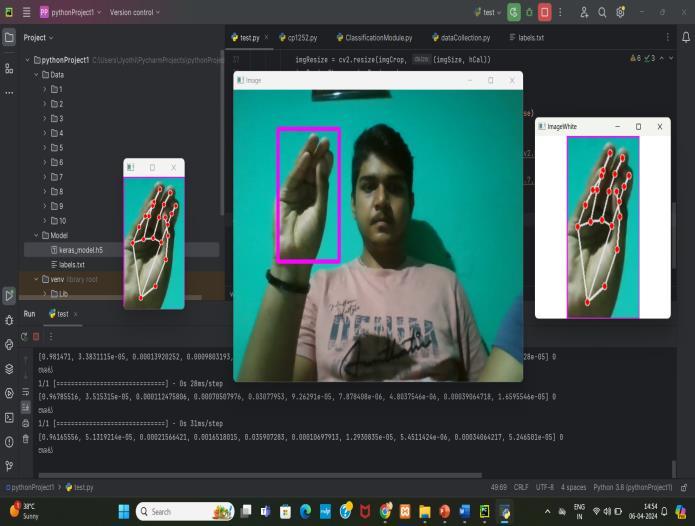Select labels.txt in project tree

pos(67,265)
